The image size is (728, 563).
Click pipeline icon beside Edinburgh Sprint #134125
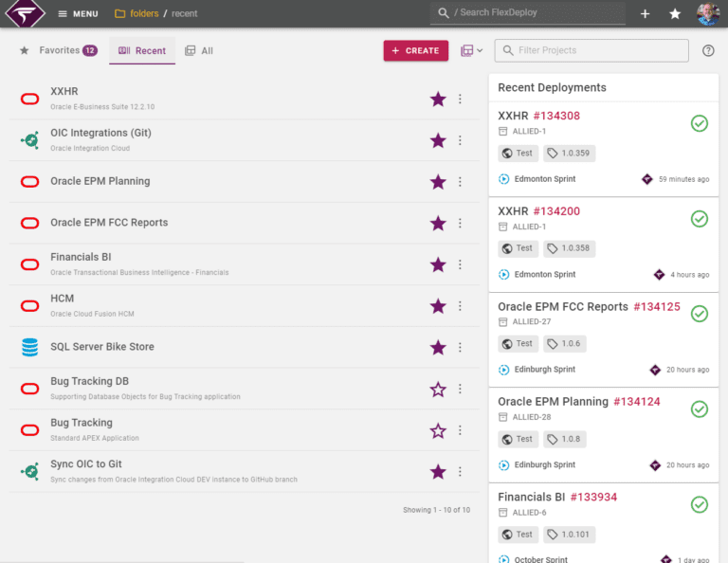[503, 370]
